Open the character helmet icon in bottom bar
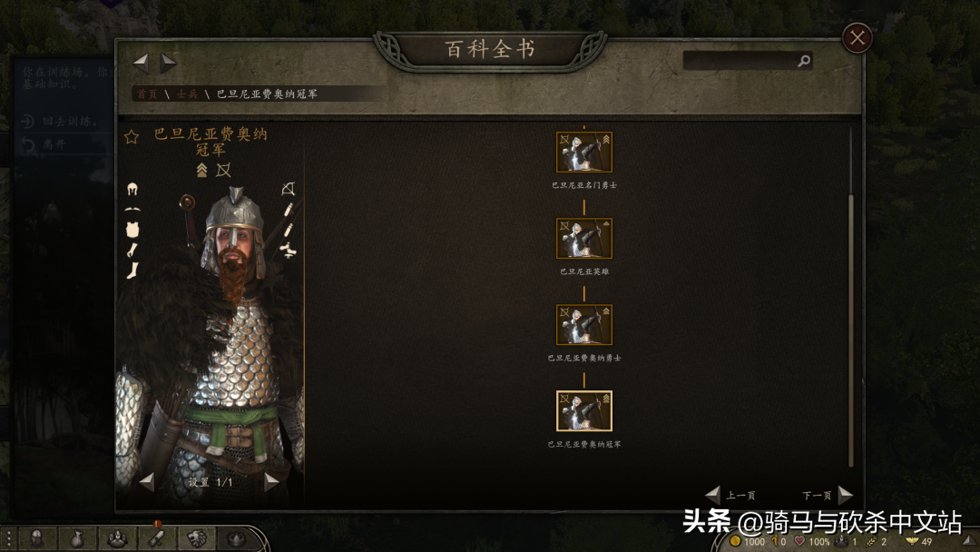Image resolution: width=980 pixels, height=552 pixels. coord(37,539)
